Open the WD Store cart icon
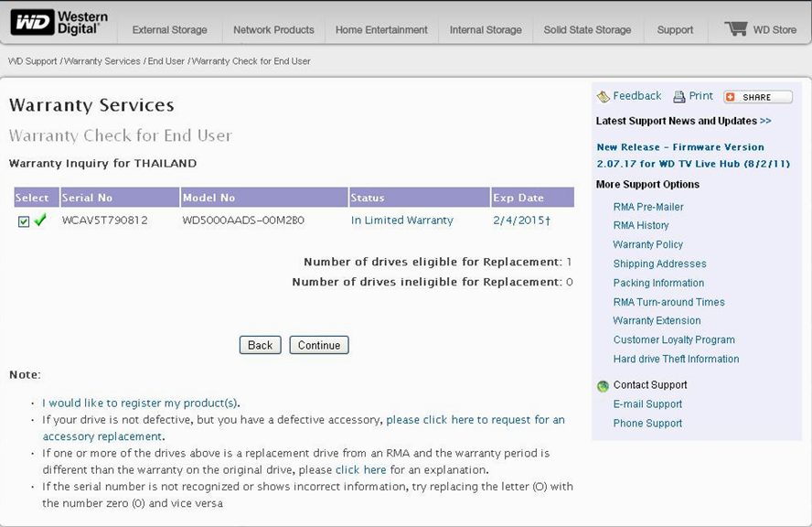 (x=735, y=28)
